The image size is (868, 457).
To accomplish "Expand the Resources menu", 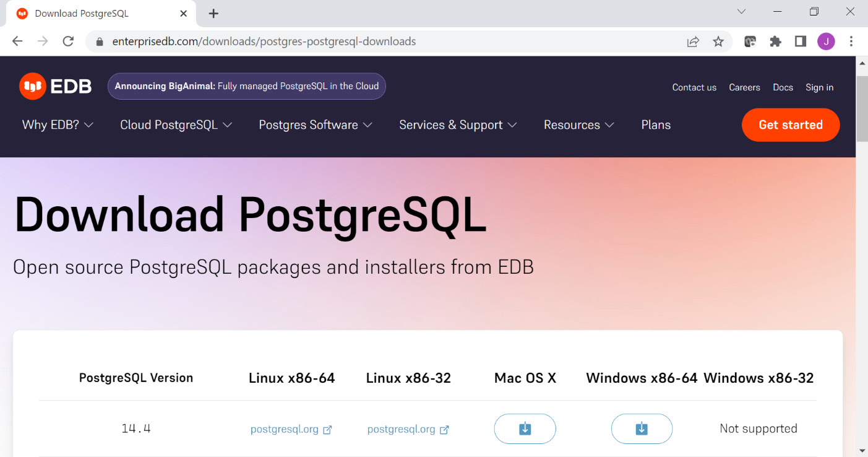I will coord(579,124).
